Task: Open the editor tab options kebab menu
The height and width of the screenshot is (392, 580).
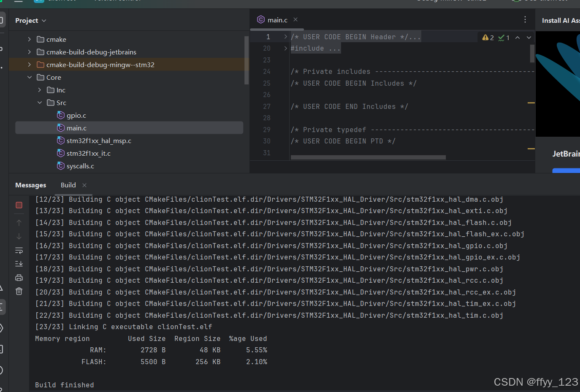Action: [x=525, y=19]
